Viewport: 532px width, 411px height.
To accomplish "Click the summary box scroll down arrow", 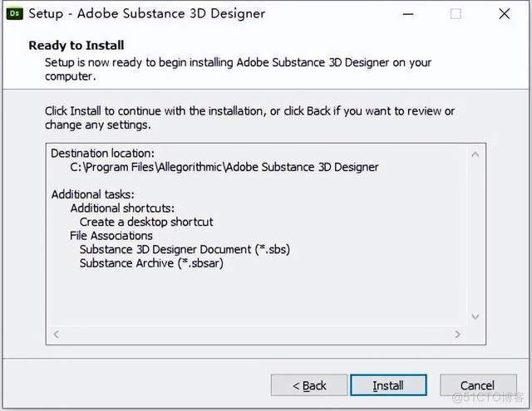I will click(x=475, y=316).
